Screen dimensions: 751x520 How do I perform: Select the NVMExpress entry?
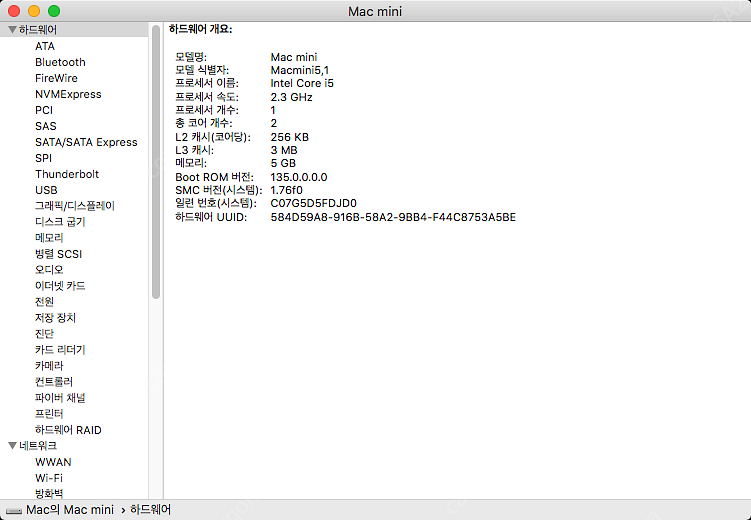pos(68,94)
